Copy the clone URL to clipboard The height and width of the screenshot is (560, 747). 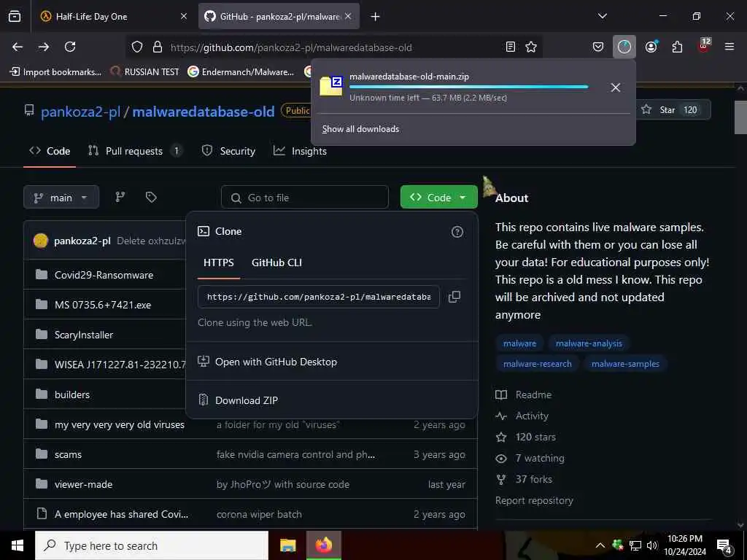pyautogui.click(x=454, y=297)
